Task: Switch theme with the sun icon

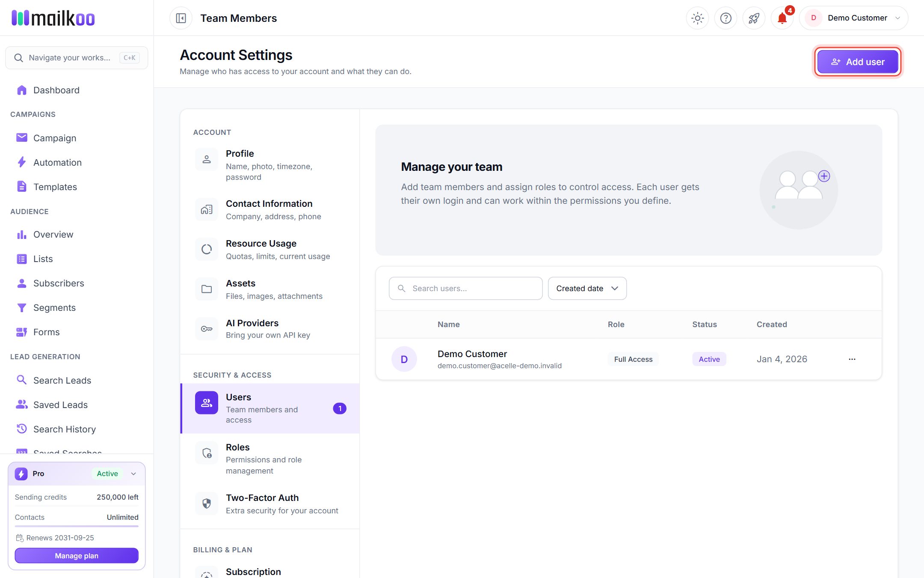Action: [x=697, y=18]
